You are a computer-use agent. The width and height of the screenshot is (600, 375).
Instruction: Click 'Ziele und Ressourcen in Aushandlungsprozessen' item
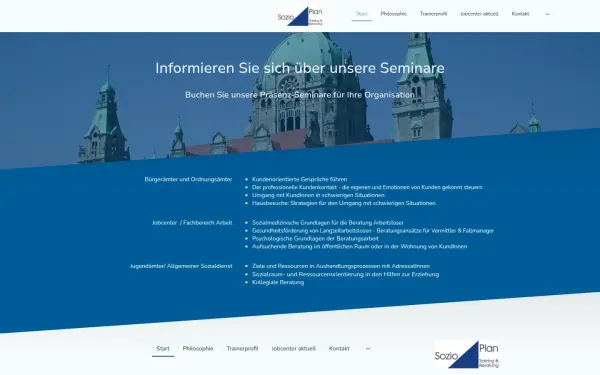click(x=341, y=266)
